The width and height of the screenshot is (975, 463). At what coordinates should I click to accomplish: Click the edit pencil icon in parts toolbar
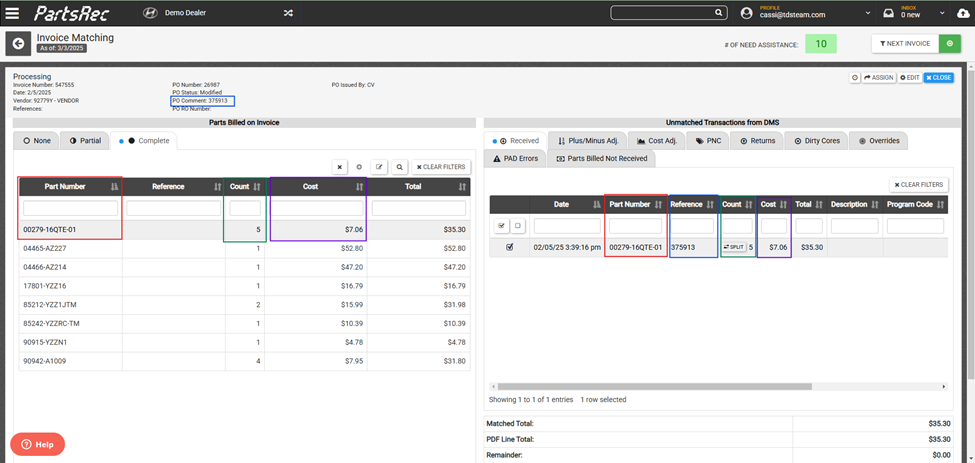[x=379, y=167]
